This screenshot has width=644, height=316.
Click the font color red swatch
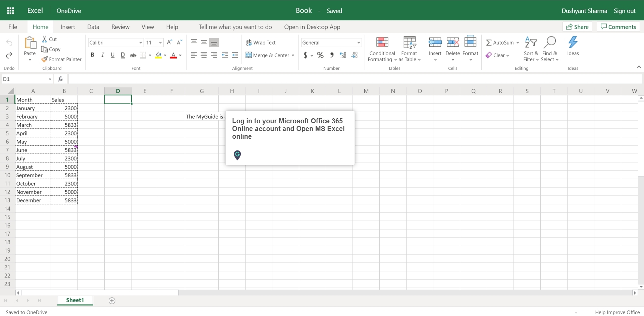(173, 55)
